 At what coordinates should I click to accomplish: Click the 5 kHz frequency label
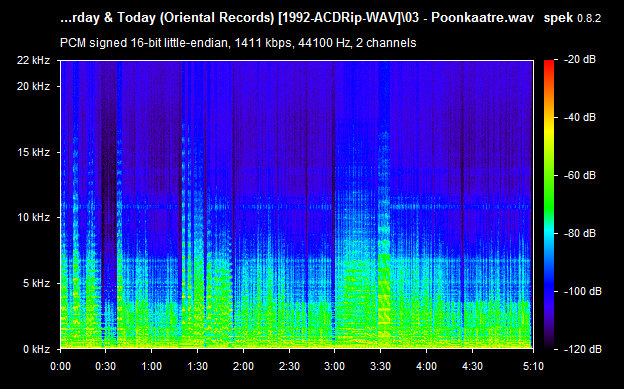click(x=36, y=283)
